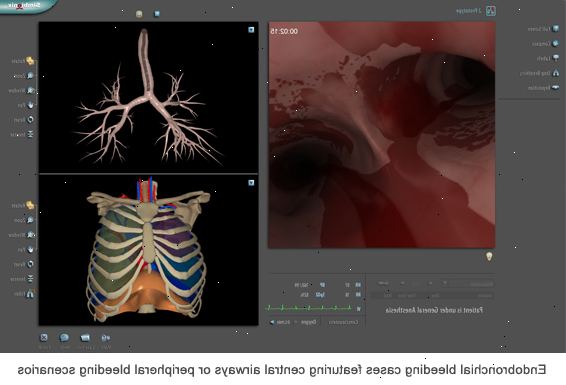Click the 'Patient is under General Anesthesia' message
The image size is (566, 385).
434,310
